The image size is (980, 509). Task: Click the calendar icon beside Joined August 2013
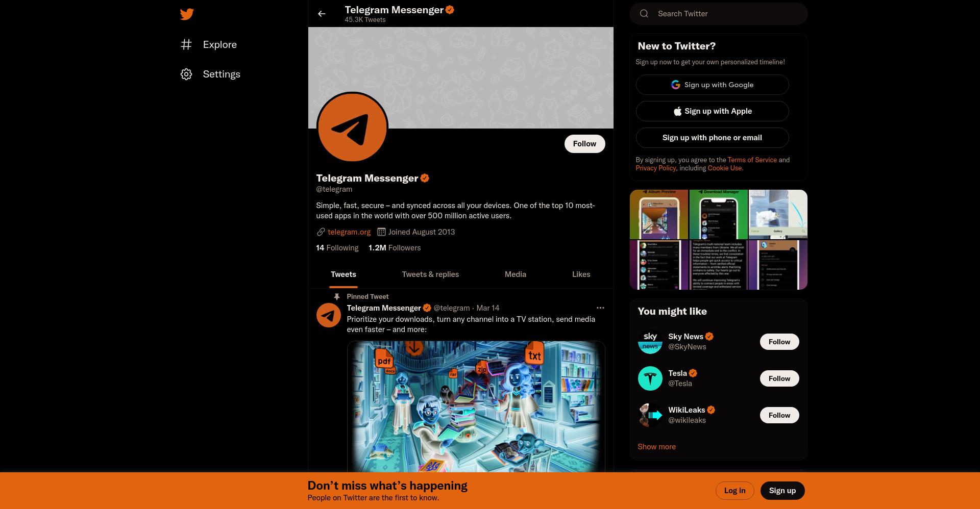381,232
